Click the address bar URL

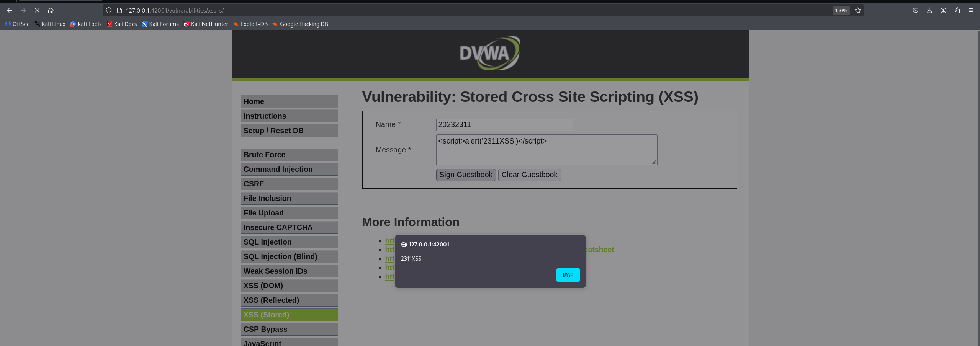175,10
